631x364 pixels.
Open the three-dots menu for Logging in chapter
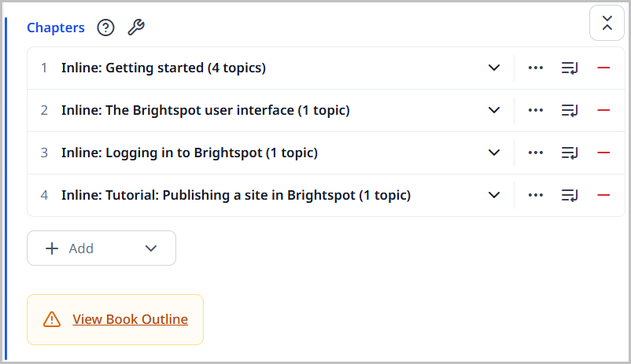coord(536,153)
